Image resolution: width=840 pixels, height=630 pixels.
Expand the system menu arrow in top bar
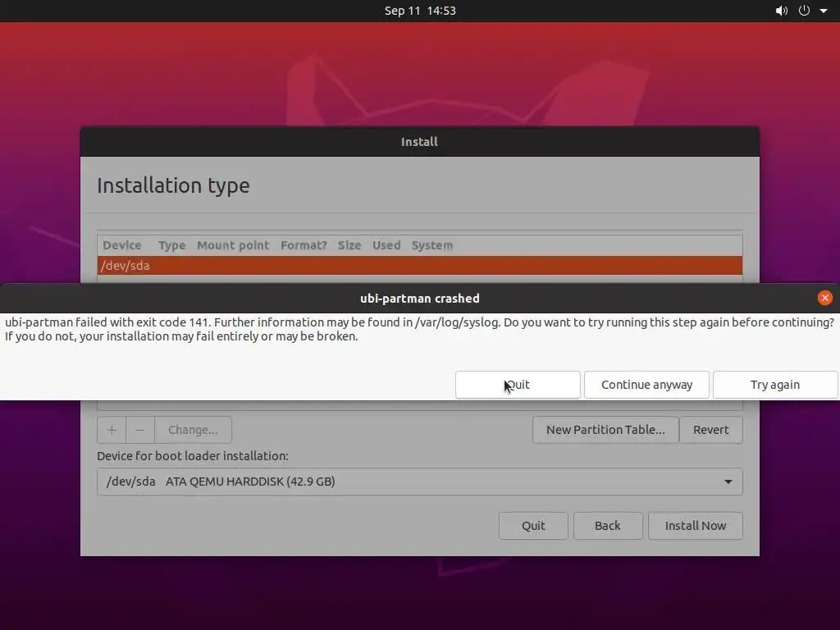pos(824,11)
